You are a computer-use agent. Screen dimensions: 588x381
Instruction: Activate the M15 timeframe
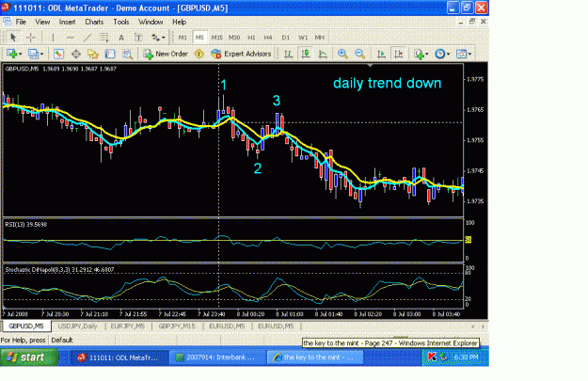pos(216,38)
